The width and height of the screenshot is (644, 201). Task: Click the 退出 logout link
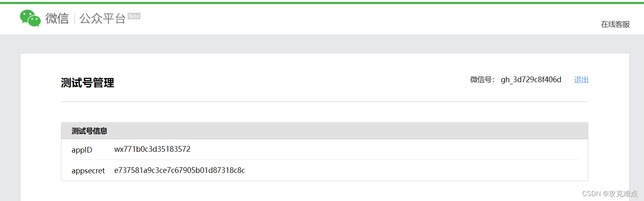pyautogui.click(x=581, y=80)
